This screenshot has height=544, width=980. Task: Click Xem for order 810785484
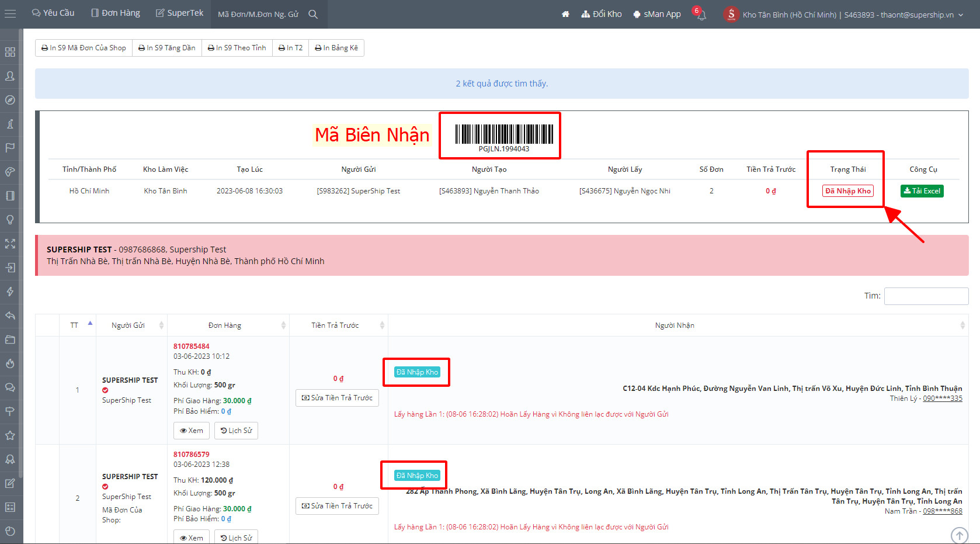coord(192,431)
